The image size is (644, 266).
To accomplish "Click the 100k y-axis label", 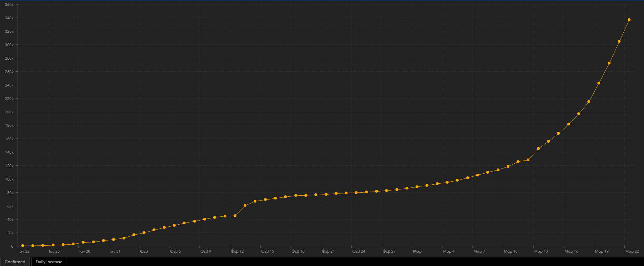I will point(9,179).
